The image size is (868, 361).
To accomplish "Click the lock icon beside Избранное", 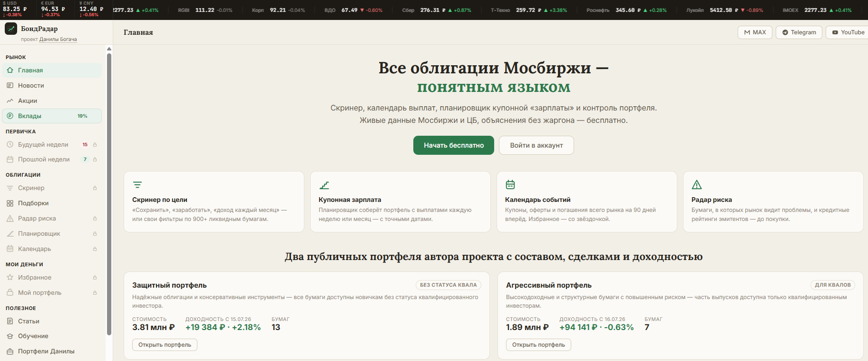I will (95, 278).
